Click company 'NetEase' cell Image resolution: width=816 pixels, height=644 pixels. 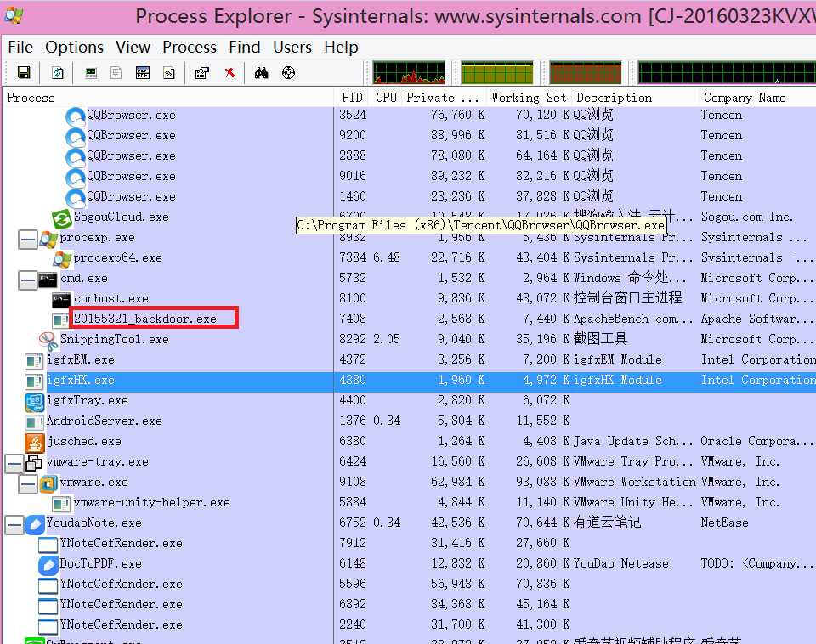[x=725, y=523]
